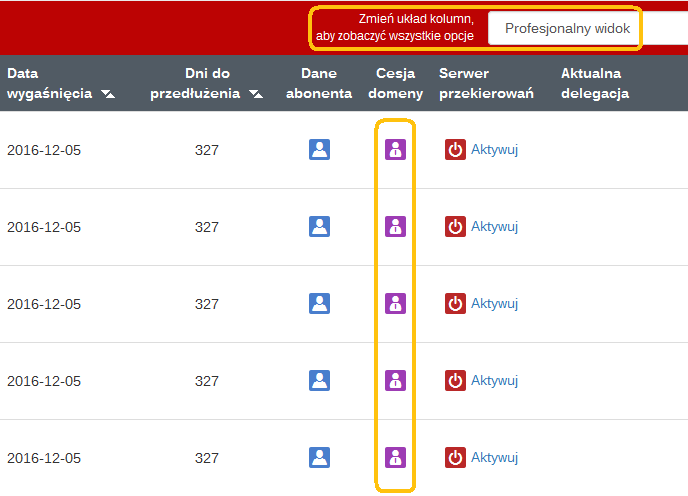Screen dimensions: 688x496
Task: Click subscriber data icon in first row
Action: (319, 150)
